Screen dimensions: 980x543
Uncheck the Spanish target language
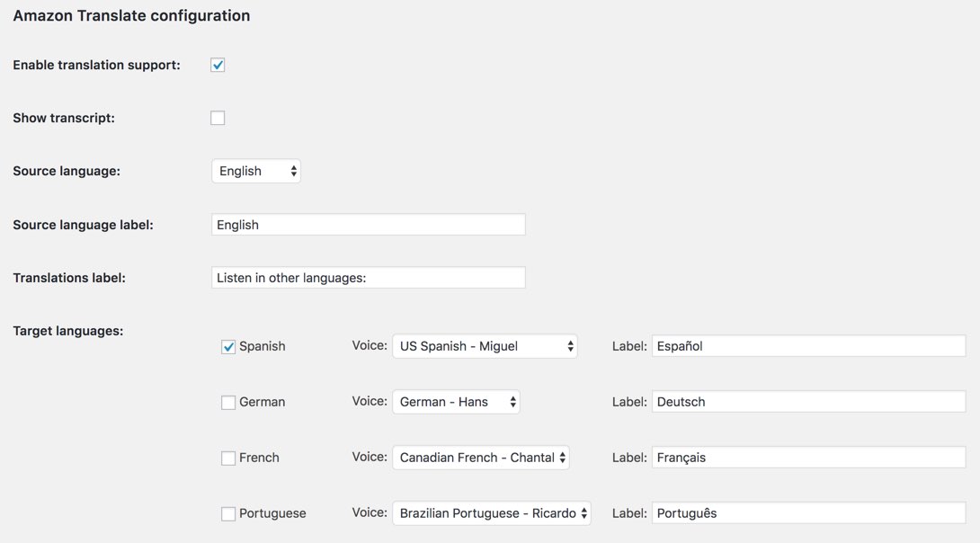point(228,347)
